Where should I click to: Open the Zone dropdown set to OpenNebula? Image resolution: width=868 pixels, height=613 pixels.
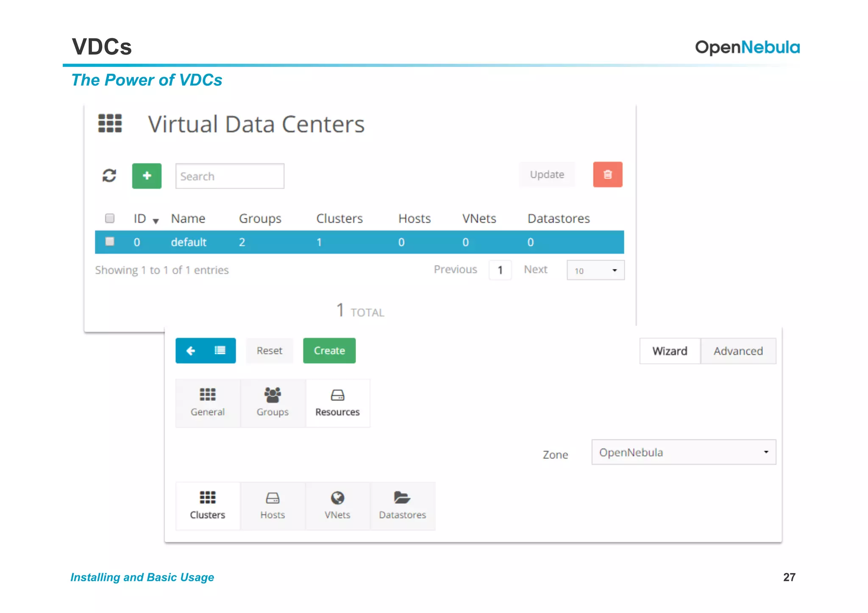(x=684, y=452)
